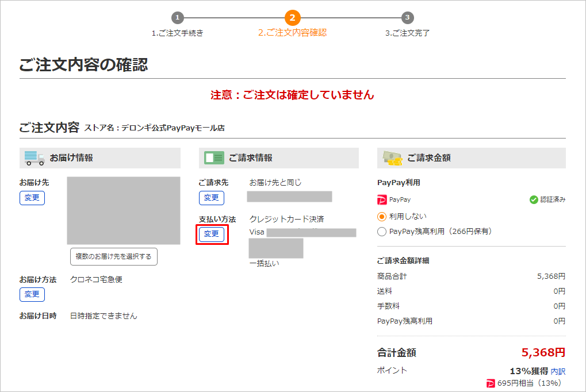The height and width of the screenshot is (392, 586).
Task: Click 複数のお届け先を選択する button
Action: 114,257
